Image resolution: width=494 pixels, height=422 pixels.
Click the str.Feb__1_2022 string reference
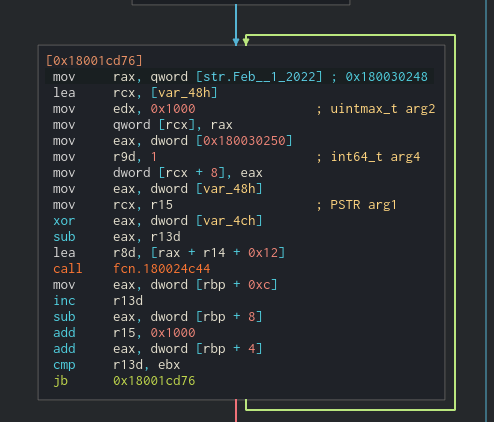click(x=259, y=77)
